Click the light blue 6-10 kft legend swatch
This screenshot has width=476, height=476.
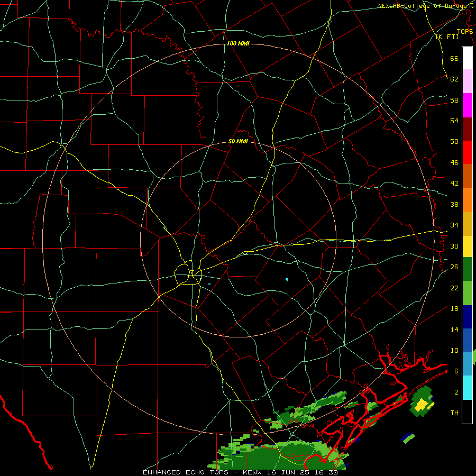pos(467,364)
